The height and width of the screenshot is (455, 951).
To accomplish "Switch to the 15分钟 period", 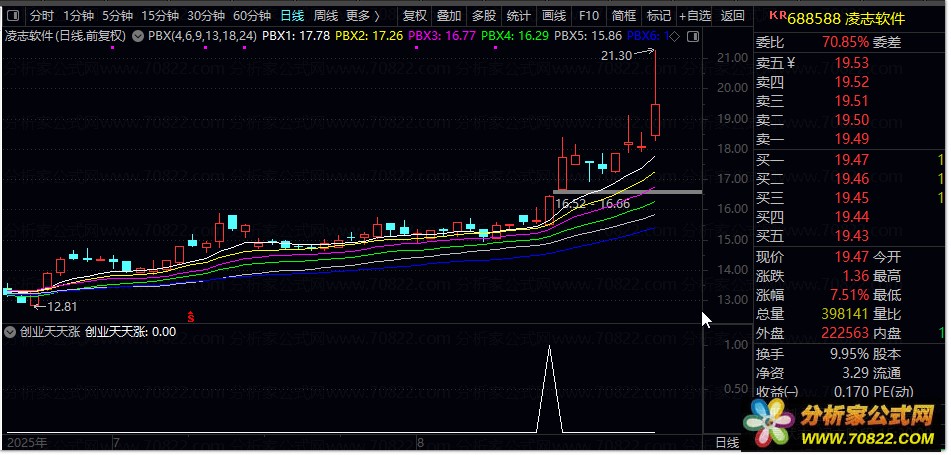I will tap(160, 15).
